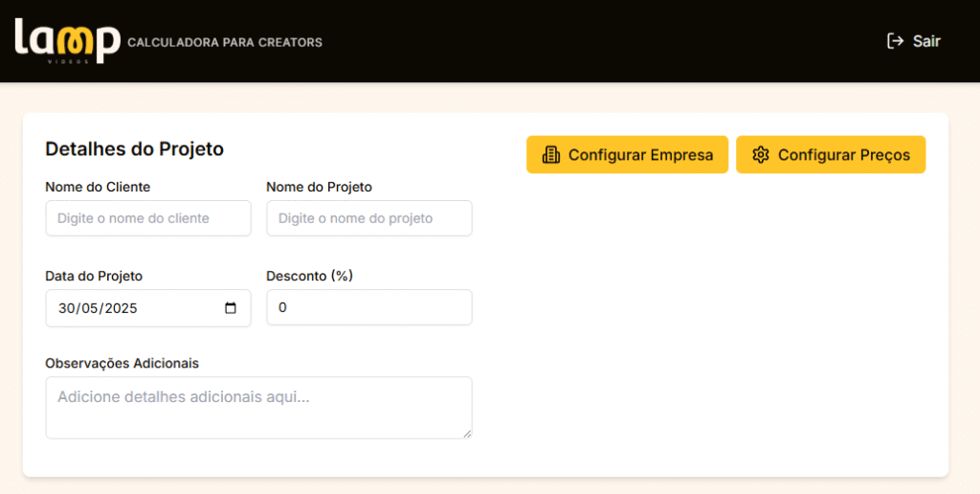
Task: Click the Data do Projeto date field
Action: click(x=148, y=307)
